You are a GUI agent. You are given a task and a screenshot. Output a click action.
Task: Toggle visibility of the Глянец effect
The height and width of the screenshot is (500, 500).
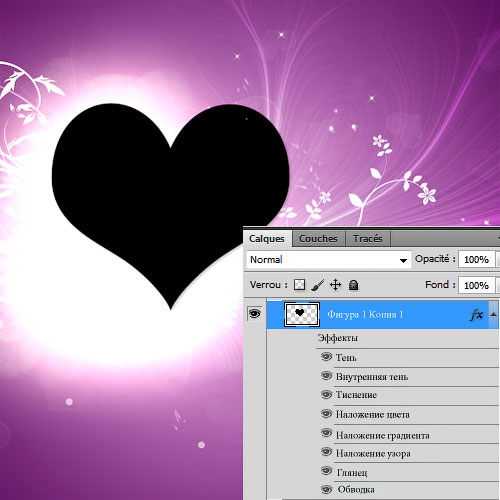pyautogui.click(x=326, y=471)
